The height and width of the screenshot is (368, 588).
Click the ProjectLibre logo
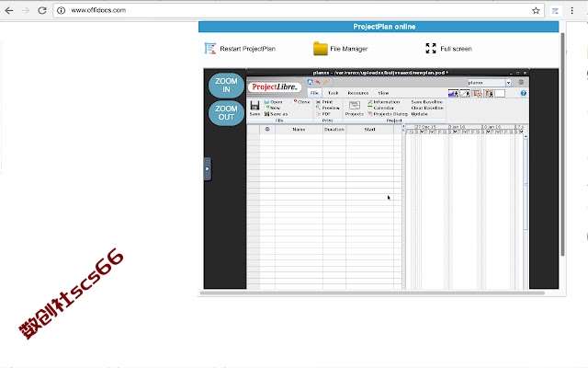pyautogui.click(x=275, y=86)
